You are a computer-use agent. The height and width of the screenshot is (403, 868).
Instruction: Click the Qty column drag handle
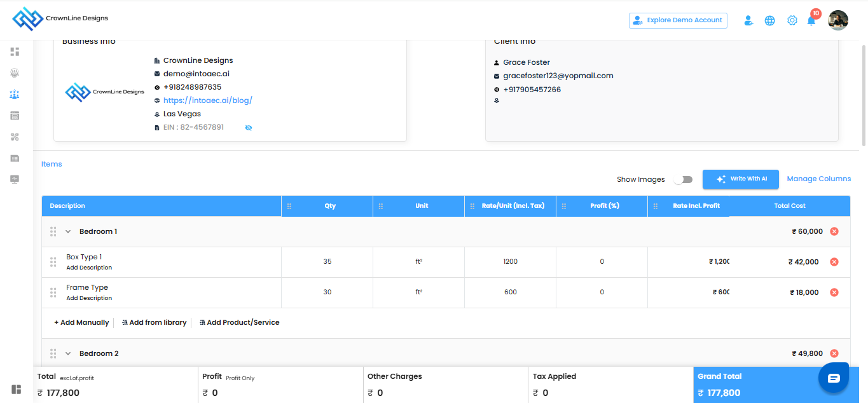point(289,206)
